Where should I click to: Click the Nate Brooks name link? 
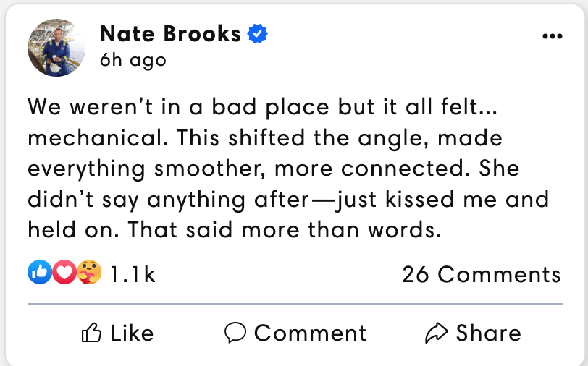click(x=170, y=33)
